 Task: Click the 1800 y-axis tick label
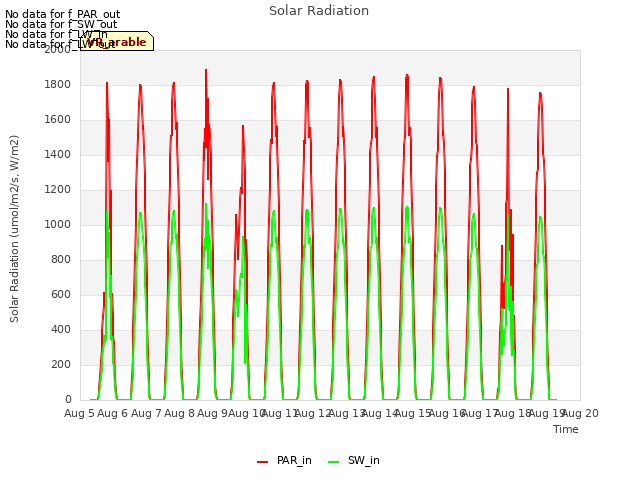pyautogui.click(x=58, y=84)
